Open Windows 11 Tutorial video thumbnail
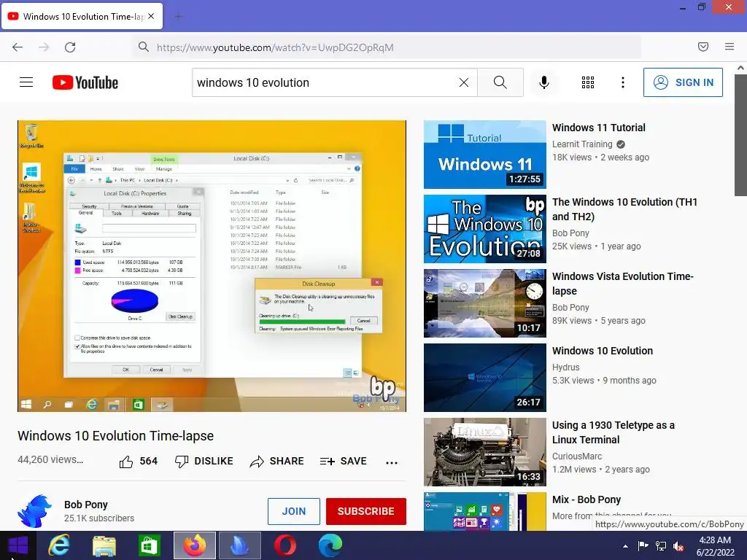 [x=484, y=155]
